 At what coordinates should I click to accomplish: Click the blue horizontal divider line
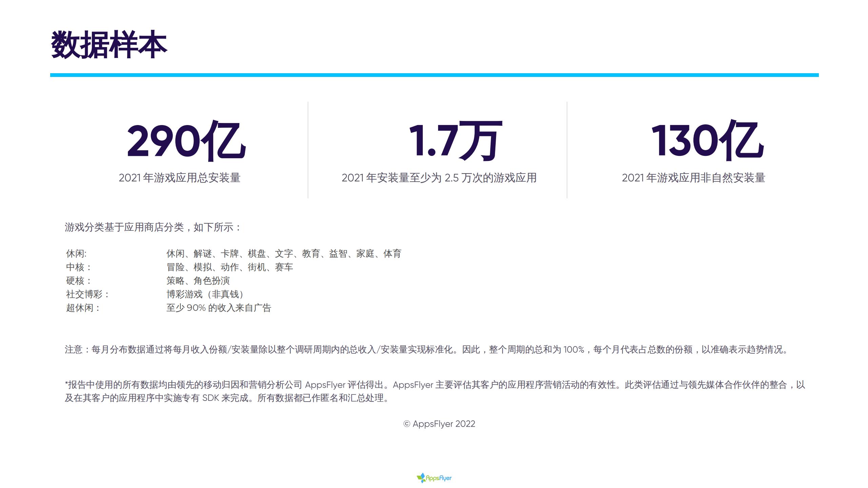pyautogui.click(x=434, y=75)
